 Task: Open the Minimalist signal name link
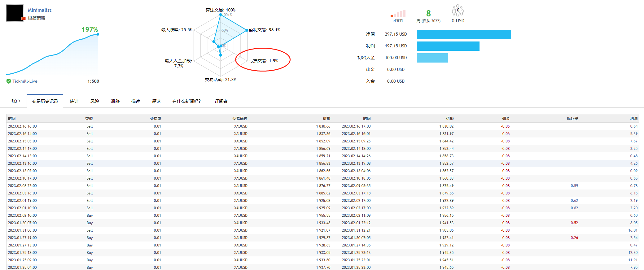pyautogui.click(x=40, y=10)
